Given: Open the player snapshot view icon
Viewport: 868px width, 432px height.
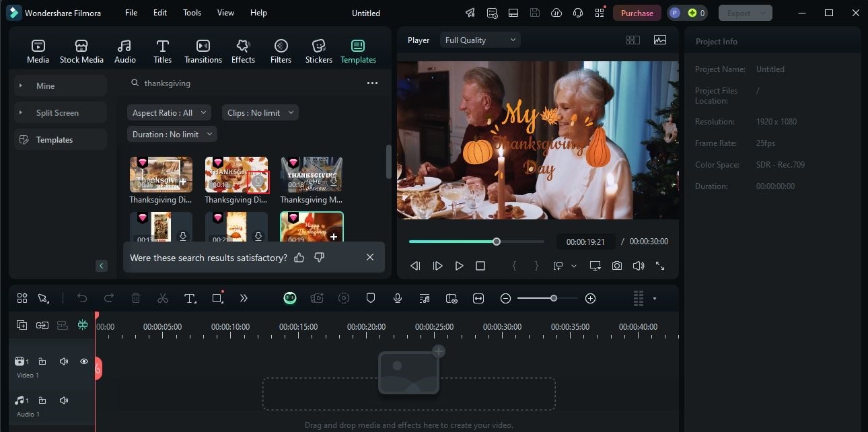Looking at the screenshot, I should [660, 40].
